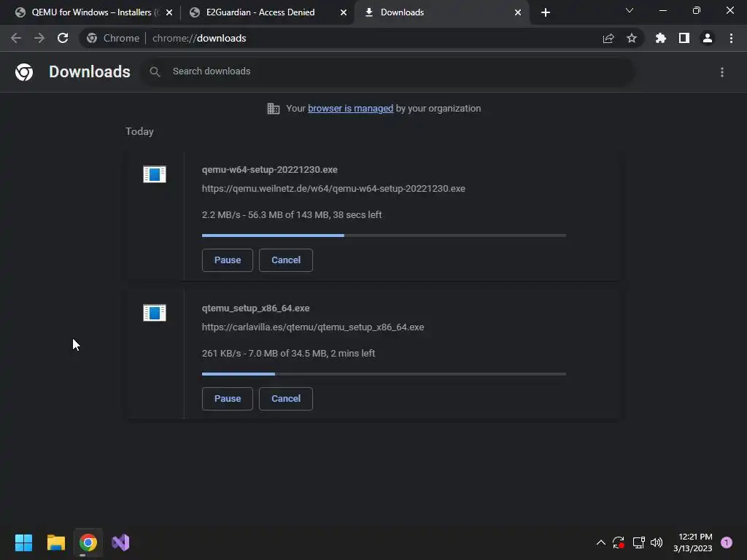747x560 pixels.
Task: Close the E2Guardian Access Denied tab
Action: 344,12
